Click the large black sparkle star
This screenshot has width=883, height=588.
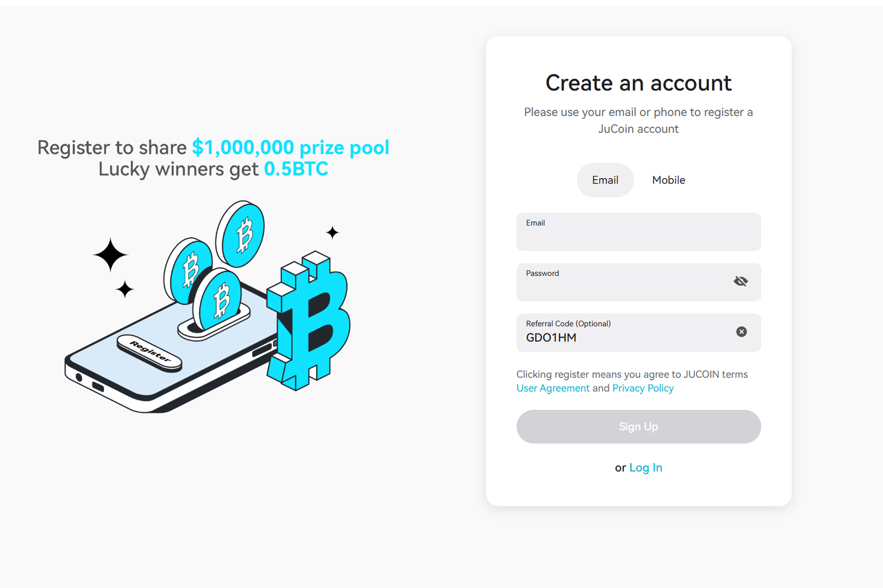[x=110, y=255]
